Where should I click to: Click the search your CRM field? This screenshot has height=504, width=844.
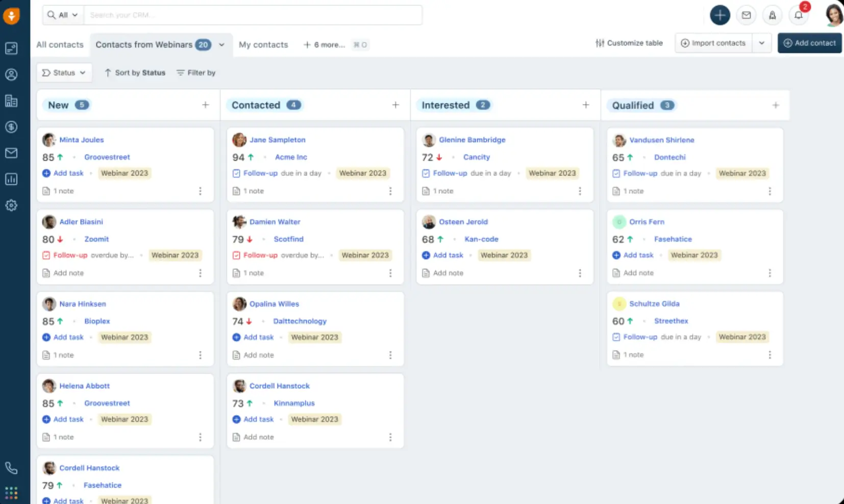pyautogui.click(x=254, y=15)
